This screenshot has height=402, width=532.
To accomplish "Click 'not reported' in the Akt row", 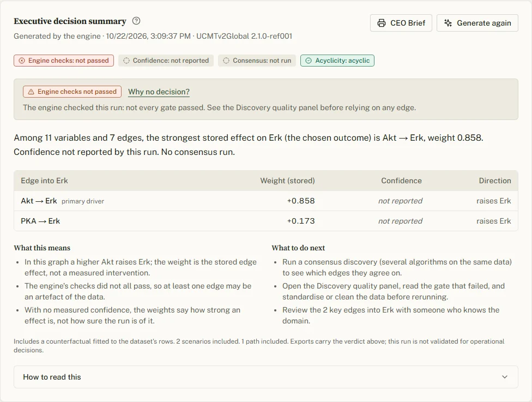I will pyautogui.click(x=400, y=201).
